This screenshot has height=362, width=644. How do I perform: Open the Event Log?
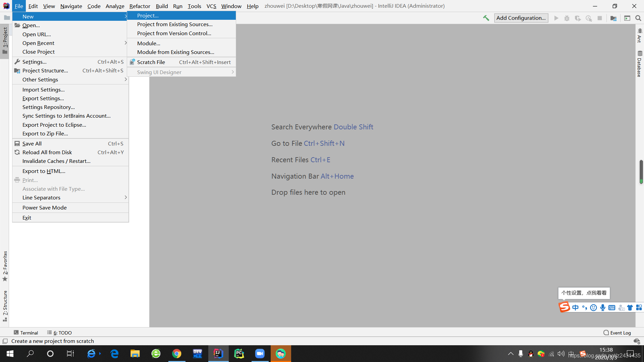point(617,333)
